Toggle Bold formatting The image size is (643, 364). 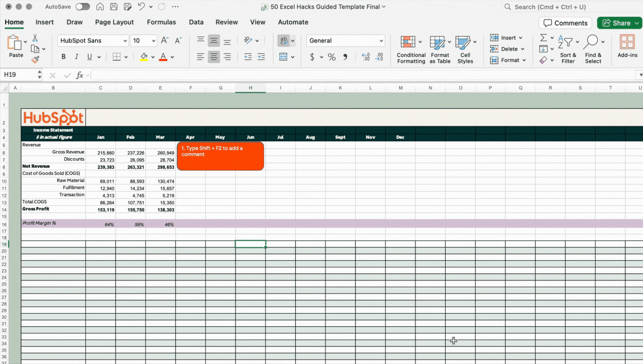(x=63, y=57)
